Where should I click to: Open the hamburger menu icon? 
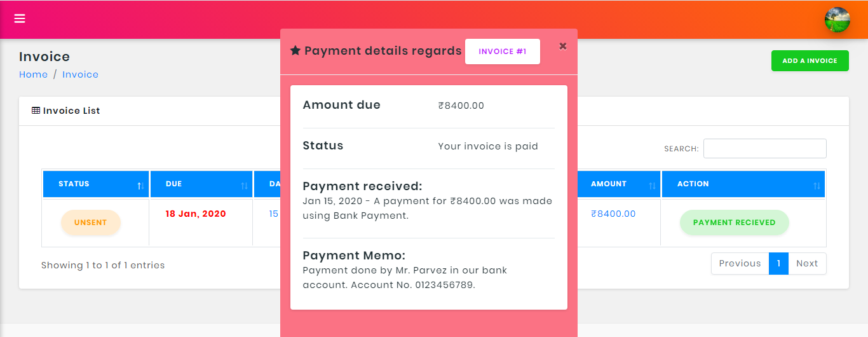click(x=20, y=18)
